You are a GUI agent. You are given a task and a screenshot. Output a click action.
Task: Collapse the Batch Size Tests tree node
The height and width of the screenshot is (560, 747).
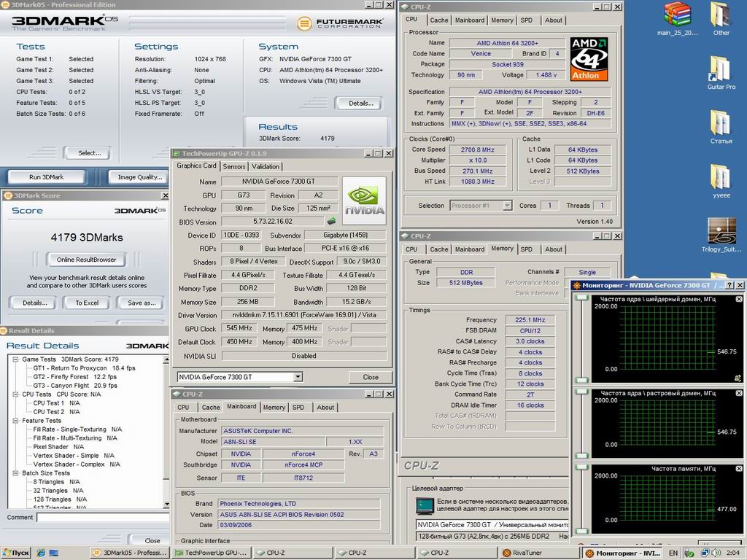pyautogui.click(x=16, y=472)
